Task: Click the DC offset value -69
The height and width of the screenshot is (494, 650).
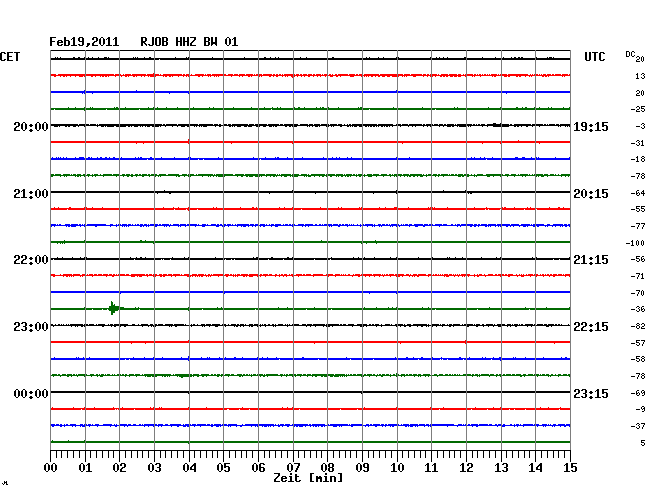Action: click(x=638, y=393)
